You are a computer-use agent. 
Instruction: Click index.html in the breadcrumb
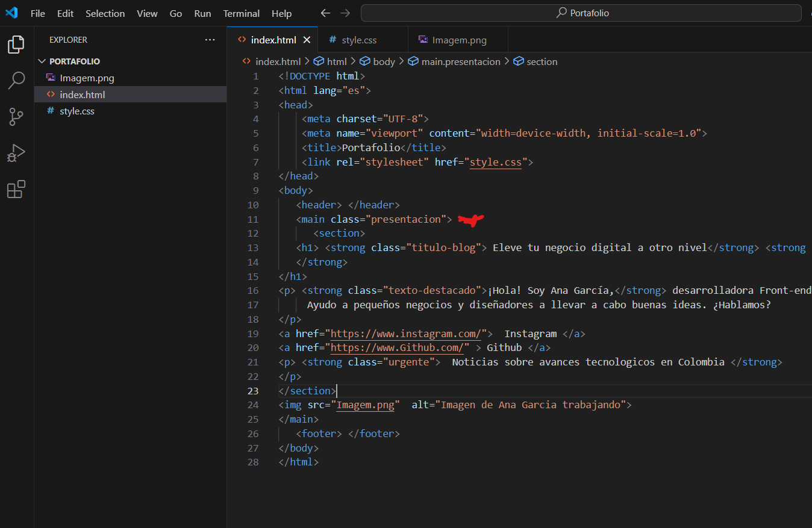point(278,61)
